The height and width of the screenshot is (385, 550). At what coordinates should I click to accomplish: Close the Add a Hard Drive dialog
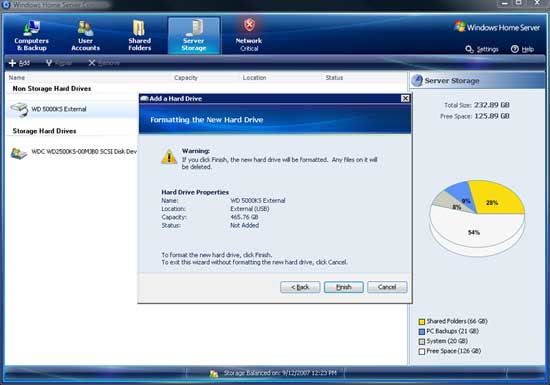[405, 99]
